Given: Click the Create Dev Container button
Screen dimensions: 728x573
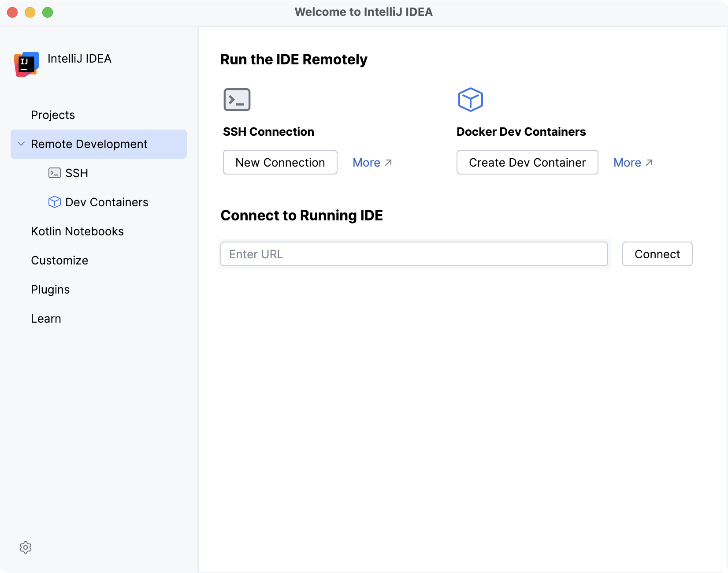Looking at the screenshot, I should pyautogui.click(x=527, y=162).
